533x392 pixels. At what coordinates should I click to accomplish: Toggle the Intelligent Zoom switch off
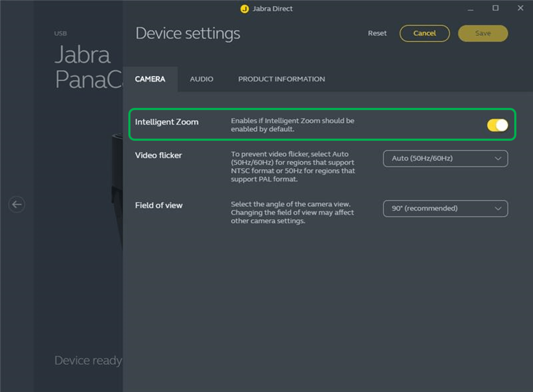[x=498, y=125]
